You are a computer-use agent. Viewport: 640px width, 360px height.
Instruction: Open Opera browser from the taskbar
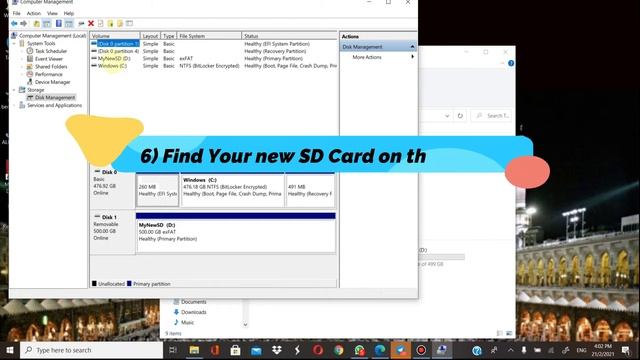pyautogui.click(x=318, y=350)
